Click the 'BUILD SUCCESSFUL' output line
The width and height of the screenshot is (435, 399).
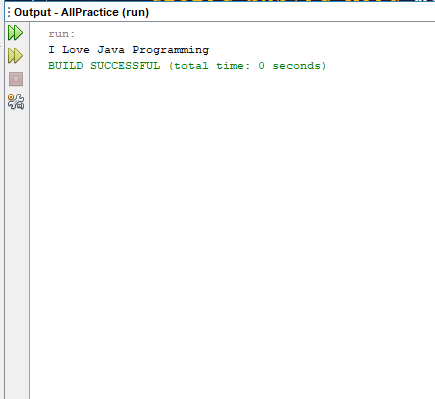click(x=187, y=66)
